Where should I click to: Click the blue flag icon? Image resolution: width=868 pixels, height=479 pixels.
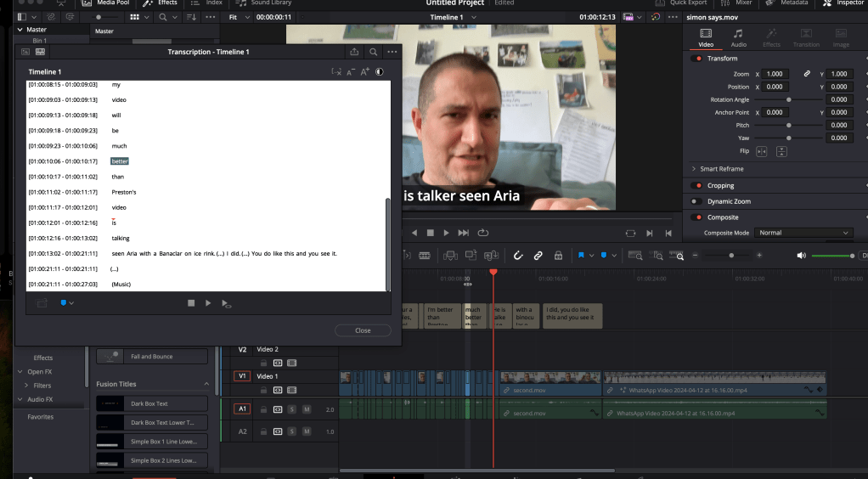[581, 256]
